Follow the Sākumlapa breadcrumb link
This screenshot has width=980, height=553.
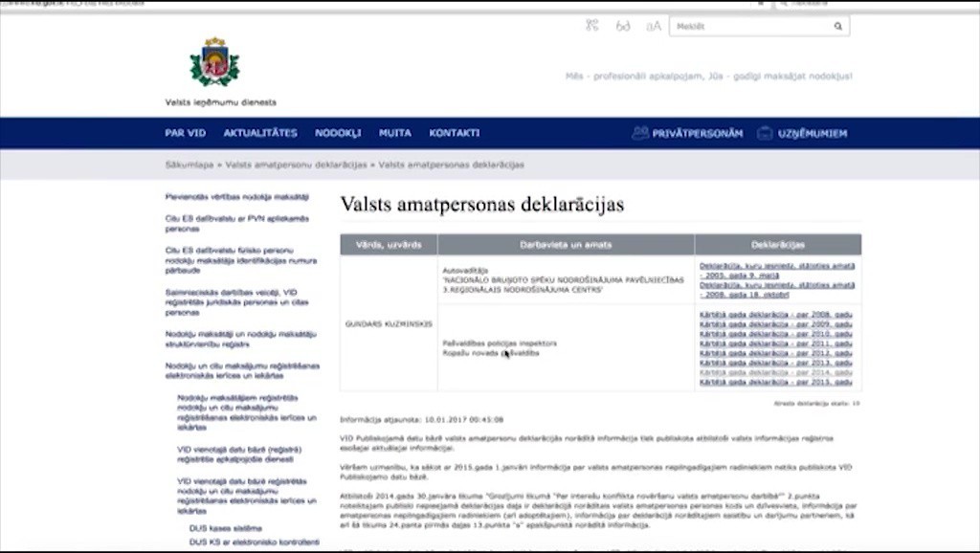189,165
